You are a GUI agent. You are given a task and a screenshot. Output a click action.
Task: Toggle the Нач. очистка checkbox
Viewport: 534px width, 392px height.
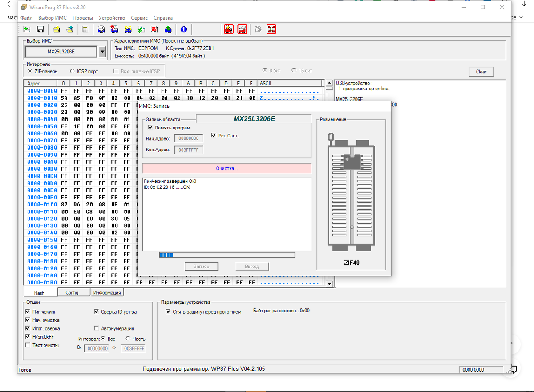(28, 320)
